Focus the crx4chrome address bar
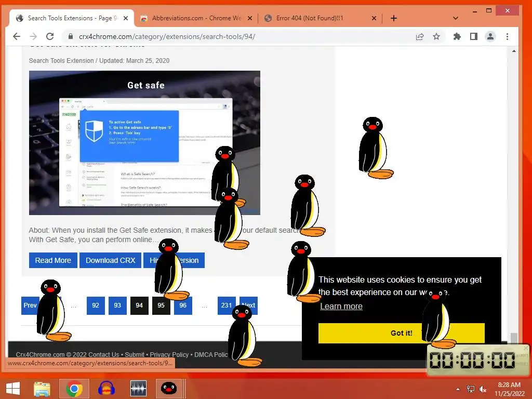The width and height of the screenshot is (532, 399). click(237, 37)
